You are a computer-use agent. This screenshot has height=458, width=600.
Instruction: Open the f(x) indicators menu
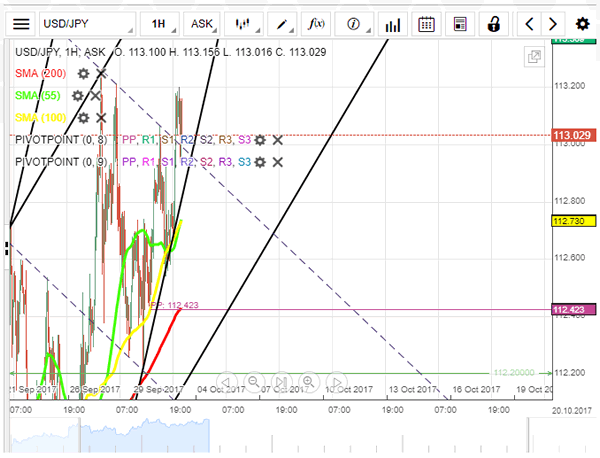[318, 23]
